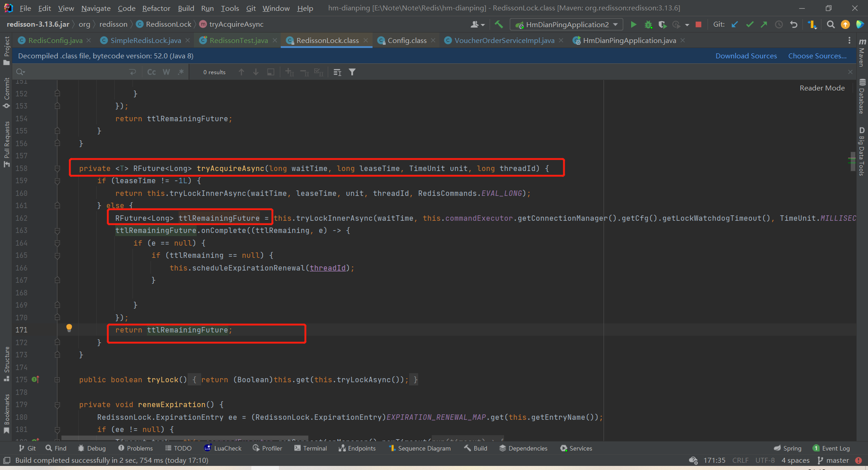The image size is (868, 470).
Task: Close the find search bar
Action: pyautogui.click(x=850, y=72)
